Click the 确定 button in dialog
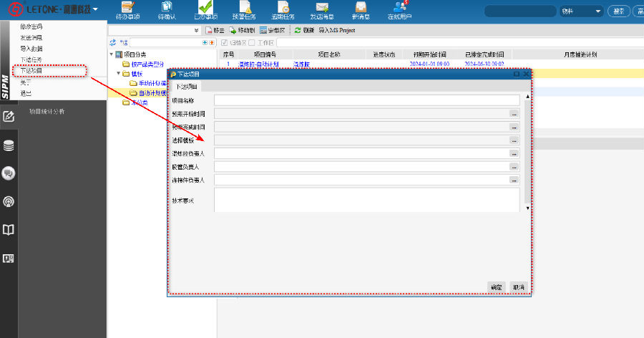The height and width of the screenshot is (338, 644). (x=496, y=286)
